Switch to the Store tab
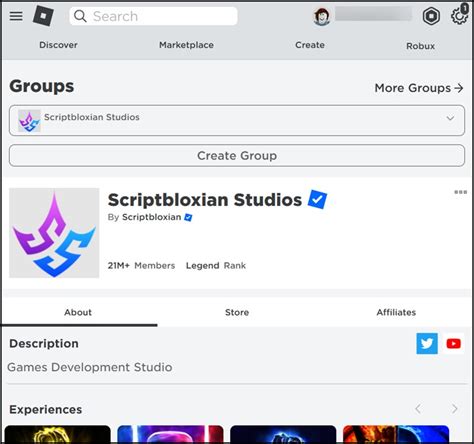 click(237, 312)
